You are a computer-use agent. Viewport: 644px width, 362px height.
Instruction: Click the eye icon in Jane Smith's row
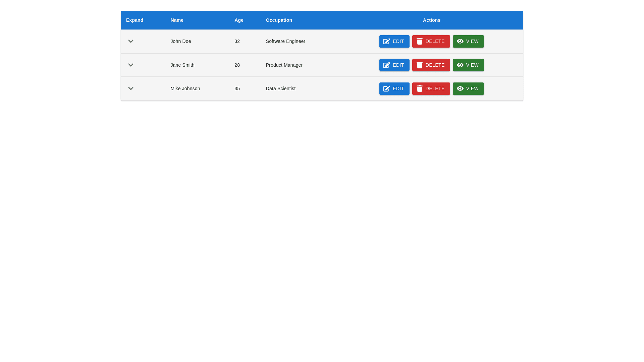click(x=460, y=65)
